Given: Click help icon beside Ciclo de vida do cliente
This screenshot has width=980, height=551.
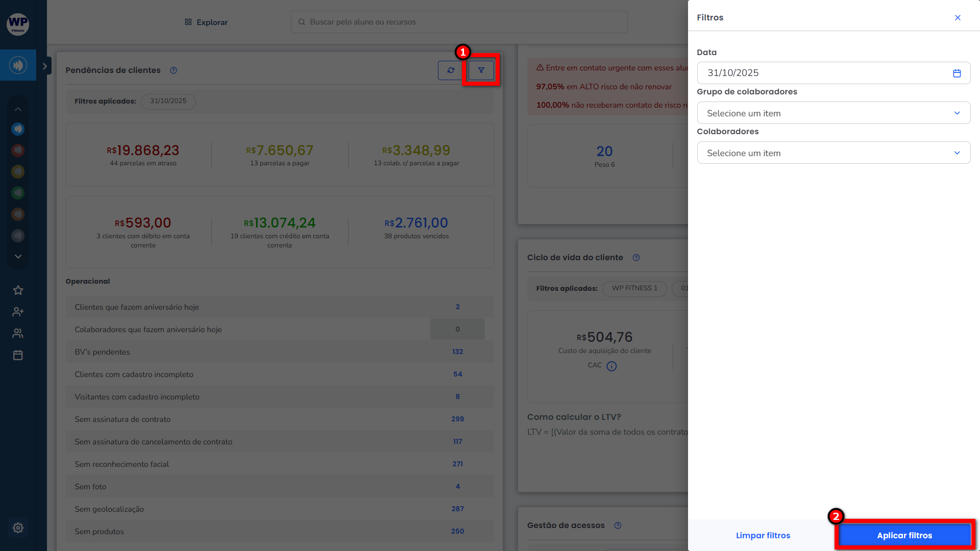Looking at the screenshot, I should pyautogui.click(x=636, y=258).
